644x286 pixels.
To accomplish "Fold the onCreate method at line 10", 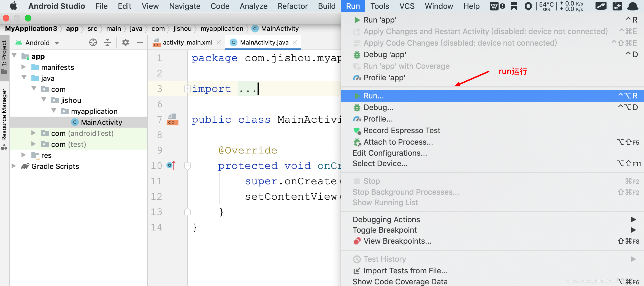I will coord(188,166).
